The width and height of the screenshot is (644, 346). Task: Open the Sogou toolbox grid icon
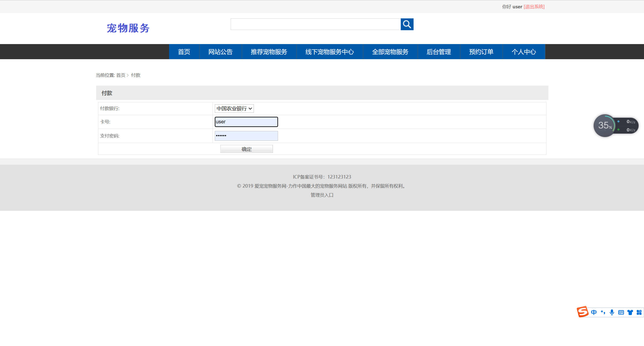tap(639, 312)
